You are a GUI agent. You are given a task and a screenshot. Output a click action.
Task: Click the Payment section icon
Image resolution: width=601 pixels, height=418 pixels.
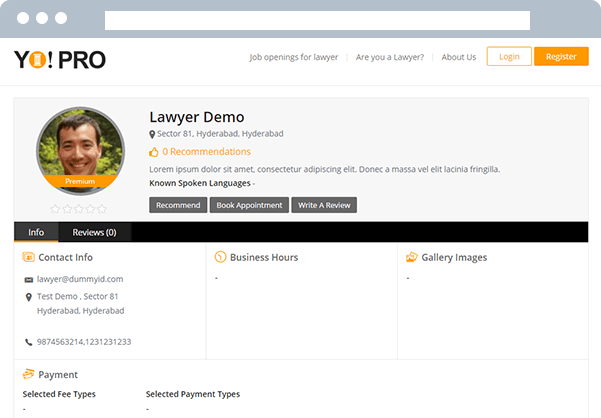[29, 375]
